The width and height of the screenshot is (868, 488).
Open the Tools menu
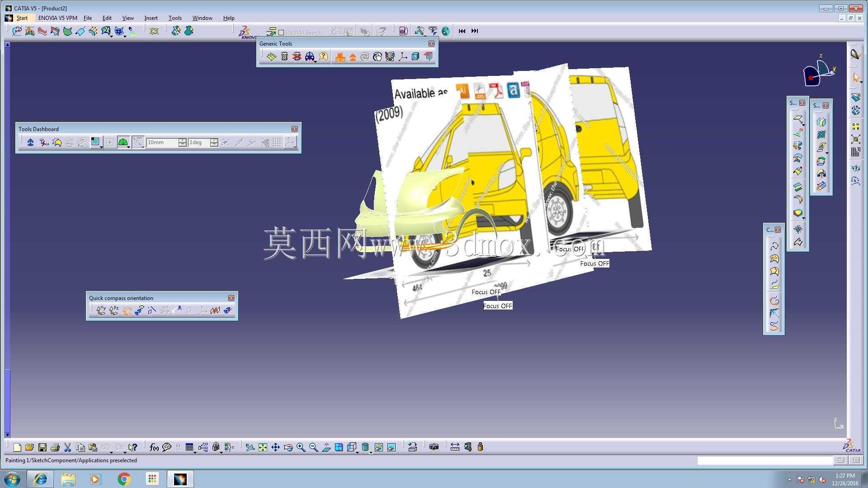coord(175,18)
